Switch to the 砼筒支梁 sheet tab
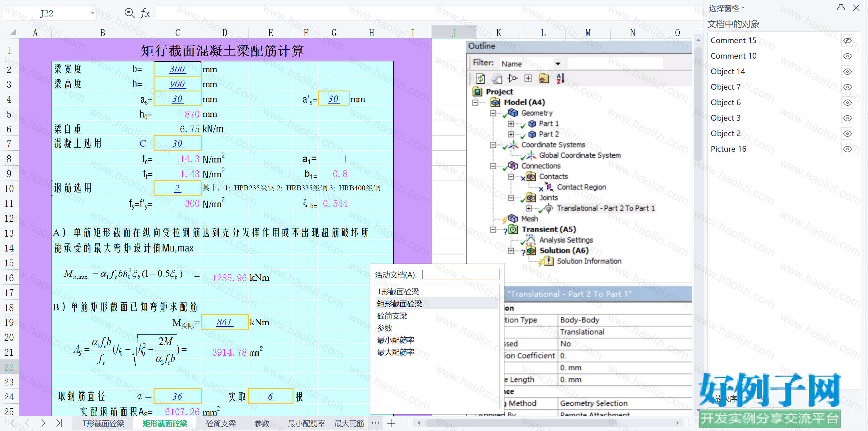This screenshot has height=431, width=868. [221, 423]
